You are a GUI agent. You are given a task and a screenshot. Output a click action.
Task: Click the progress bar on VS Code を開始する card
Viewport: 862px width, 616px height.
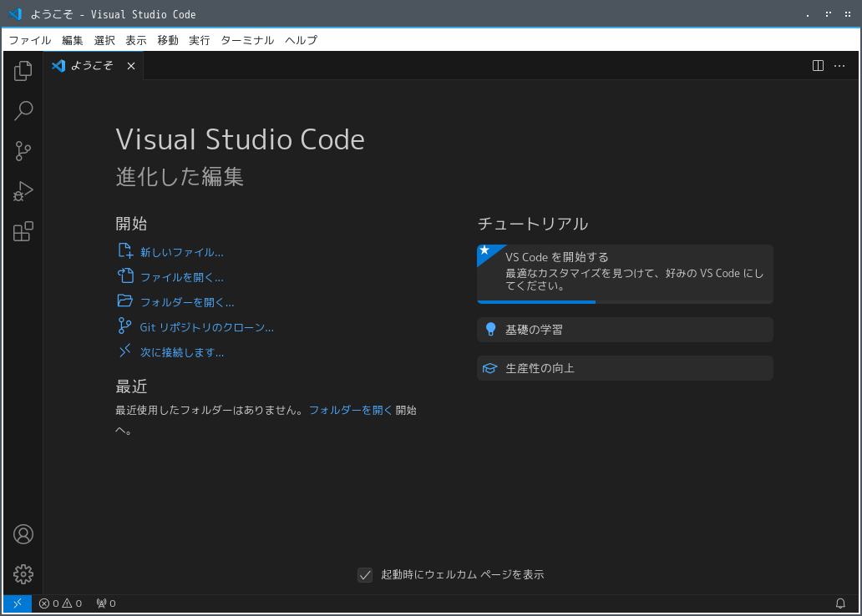coord(625,301)
